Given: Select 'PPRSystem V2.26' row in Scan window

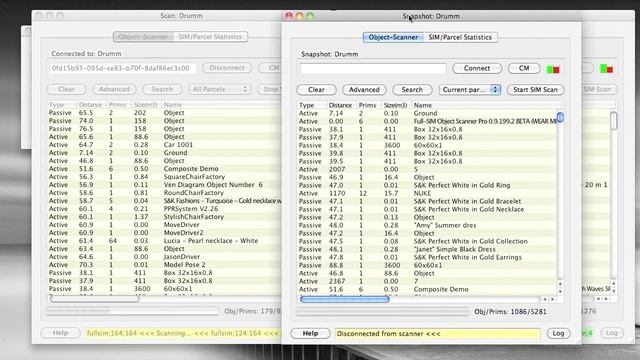Looking at the screenshot, I should coord(164,209).
